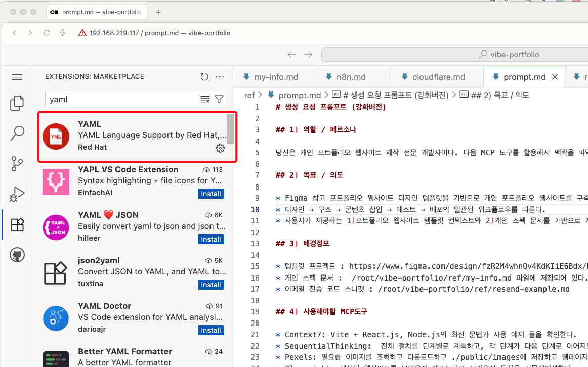
Task: Click the '## 3) 배경정보' heading line
Action: pos(302,244)
